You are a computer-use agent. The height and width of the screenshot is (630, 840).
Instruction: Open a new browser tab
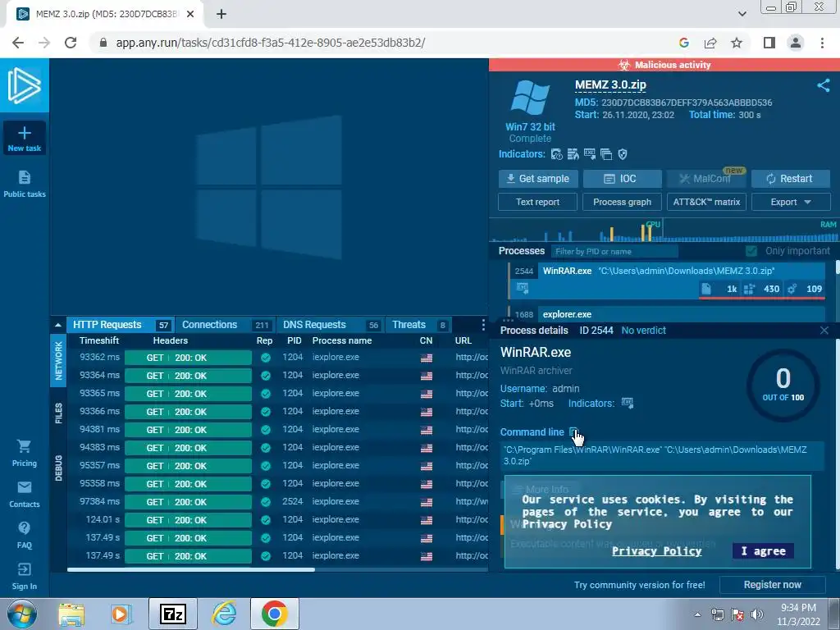coord(221,15)
